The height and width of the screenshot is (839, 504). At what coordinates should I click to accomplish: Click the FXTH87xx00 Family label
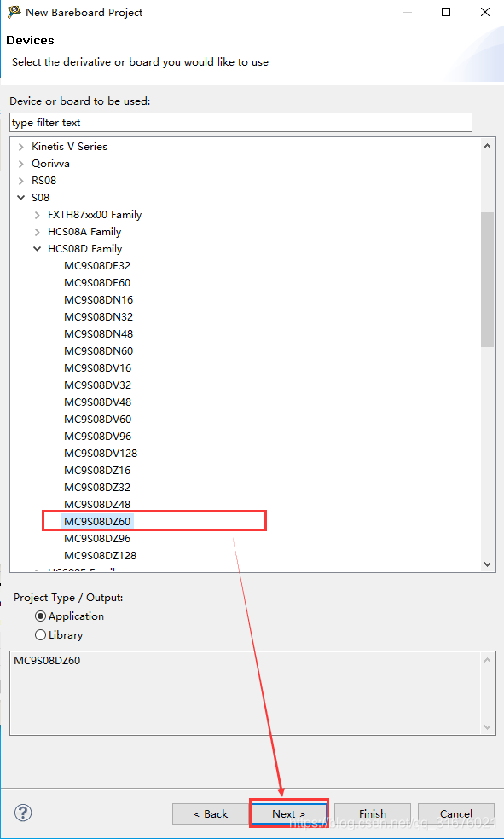coord(95,215)
